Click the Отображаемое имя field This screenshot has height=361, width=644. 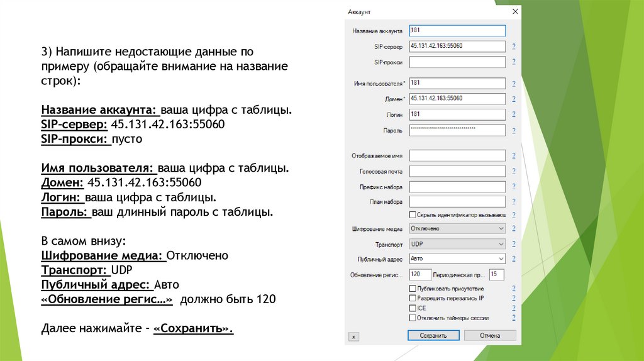point(457,155)
